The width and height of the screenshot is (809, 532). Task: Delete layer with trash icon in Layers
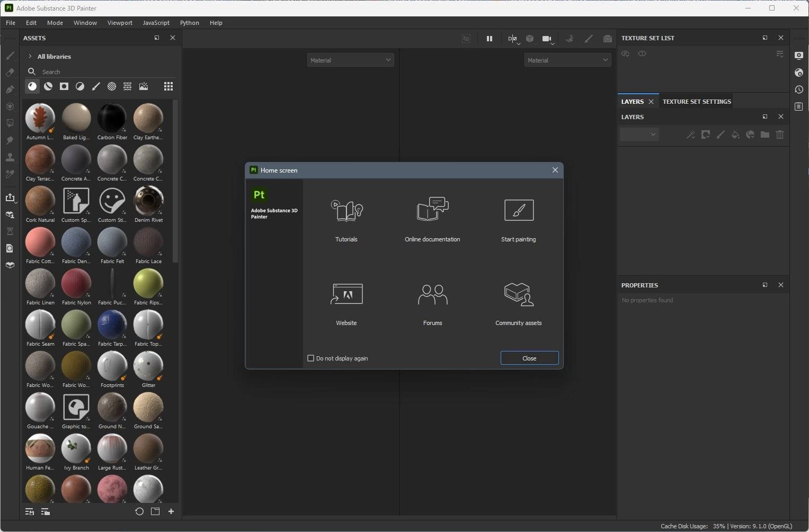click(x=780, y=134)
